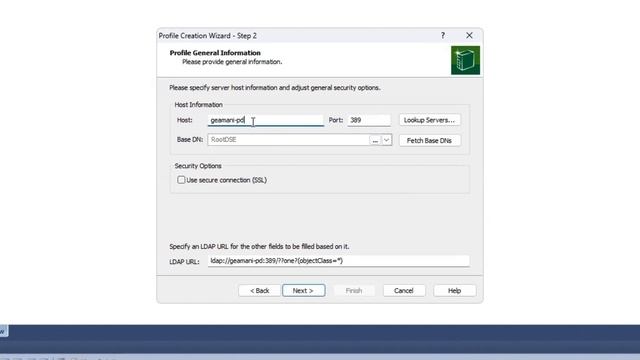
Task: Go back with the < Back button
Action: tap(260, 291)
